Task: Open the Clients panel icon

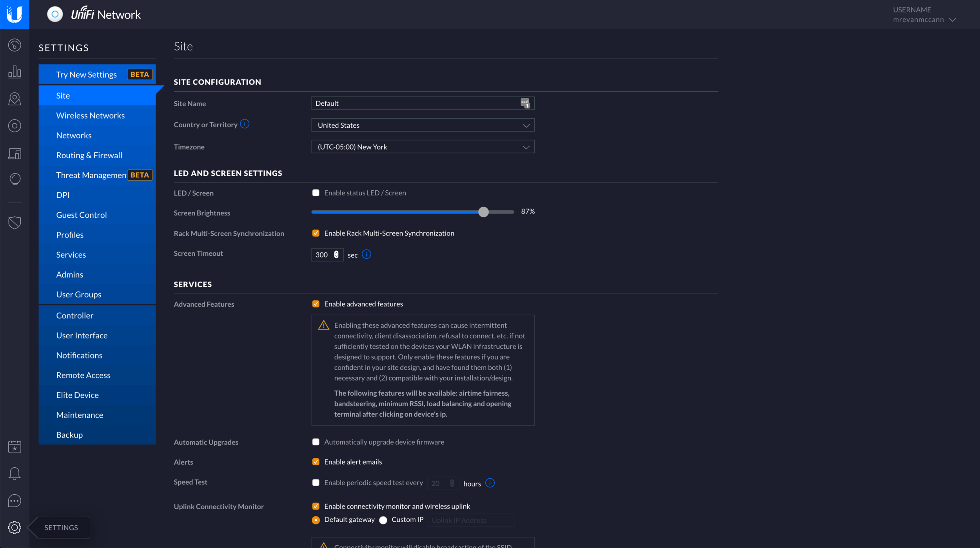Action: (x=15, y=154)
